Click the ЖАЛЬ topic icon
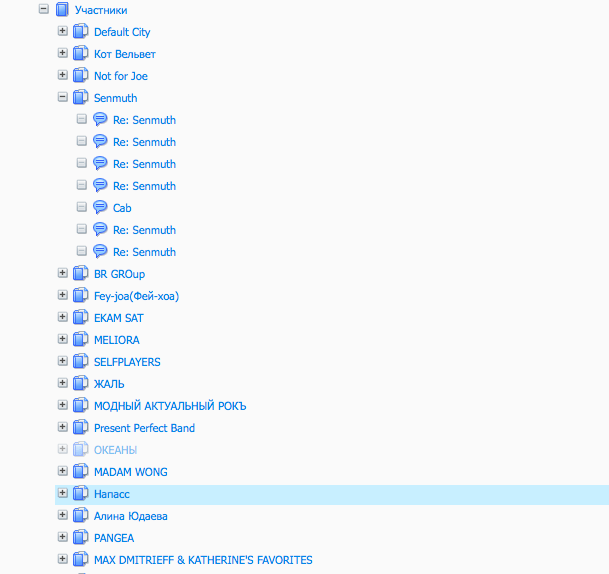The width and height of the screenshot is (609, 574). (x=80, y=384)
